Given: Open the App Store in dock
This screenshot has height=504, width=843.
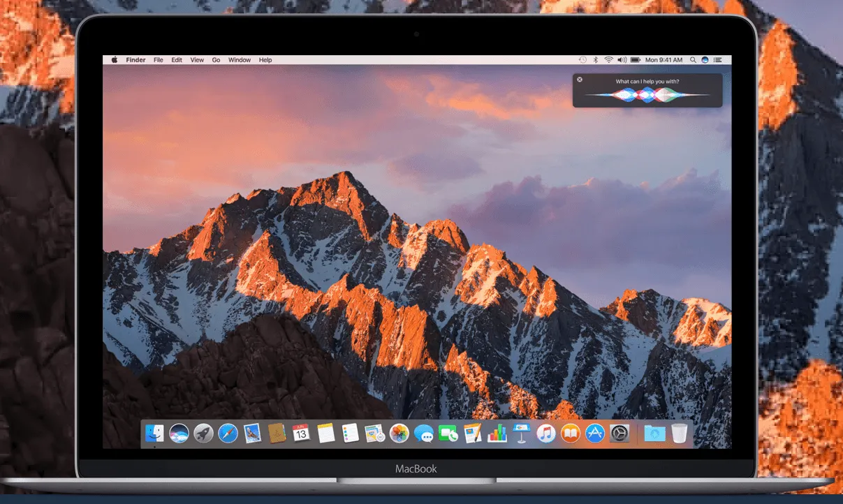Looking at the screenshot, I should [594, 433].
